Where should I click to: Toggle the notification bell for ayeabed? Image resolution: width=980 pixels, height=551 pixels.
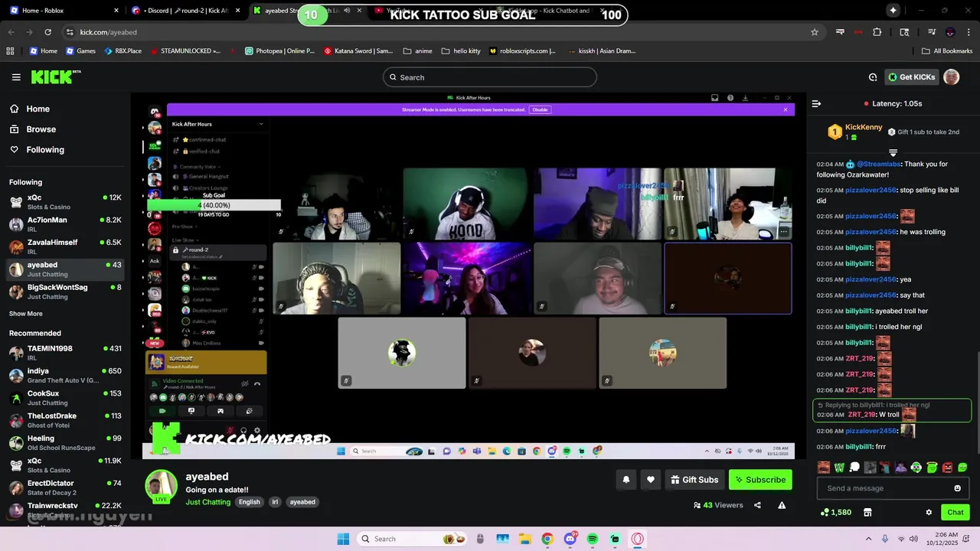pos(626,480)
